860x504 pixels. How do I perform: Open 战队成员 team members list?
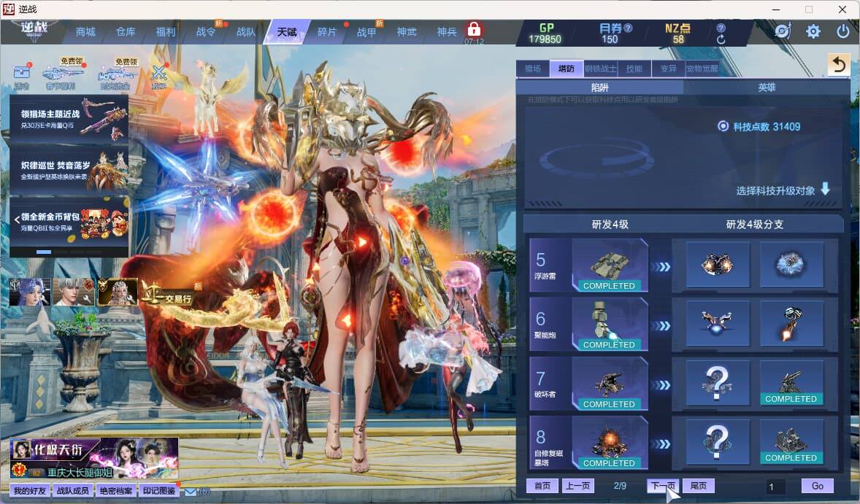pyautogui.click(x=73, y=491)
